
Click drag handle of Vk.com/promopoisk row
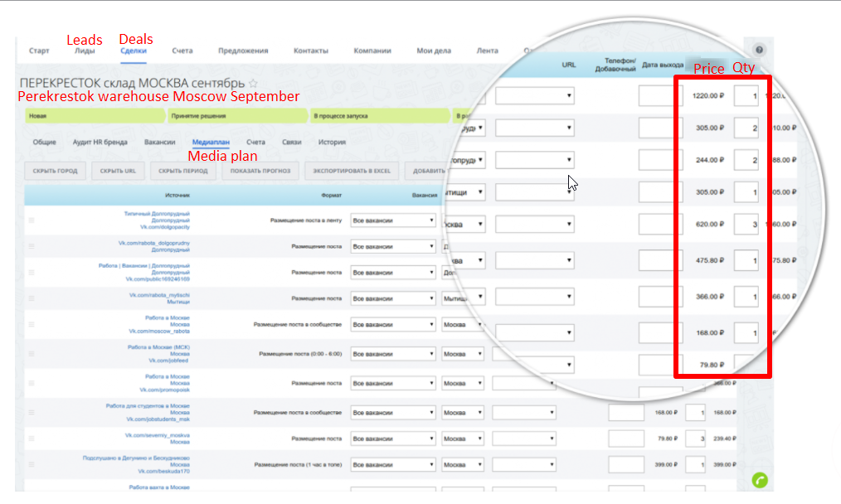[32, 383]
